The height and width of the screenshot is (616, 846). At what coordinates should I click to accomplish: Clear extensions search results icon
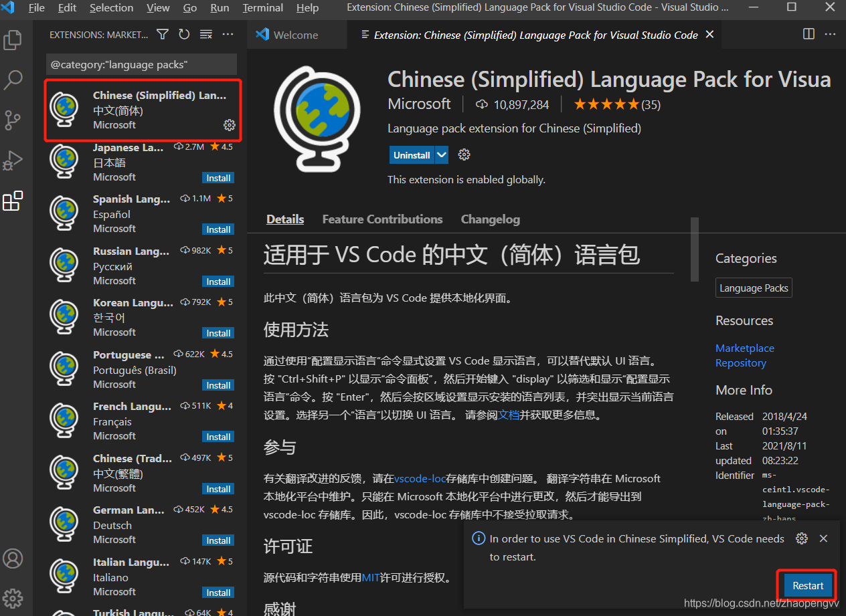[206, 34]
